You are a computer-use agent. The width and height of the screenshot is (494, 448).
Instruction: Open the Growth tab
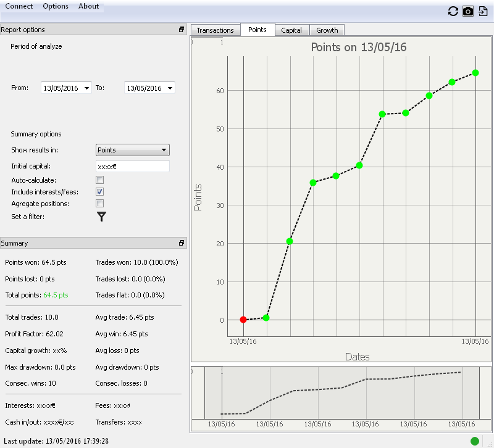coord(327,30)
